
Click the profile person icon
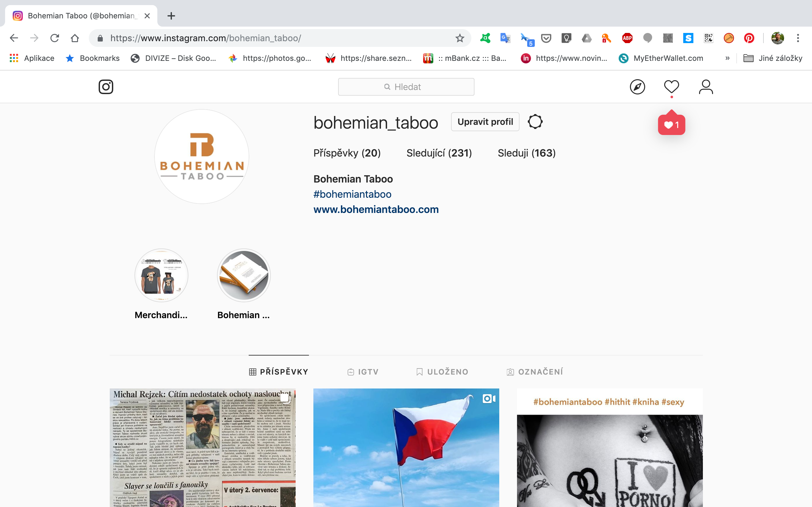(706, 87)
